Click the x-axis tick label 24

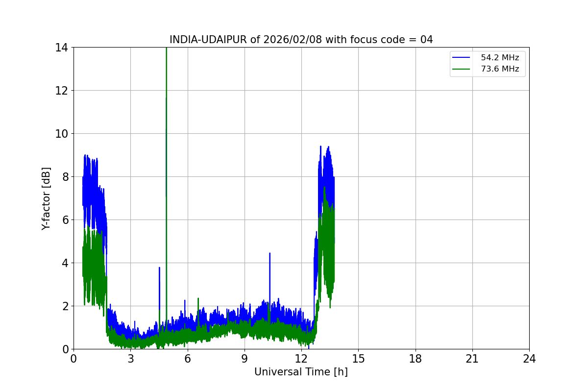tap(529, 359)
